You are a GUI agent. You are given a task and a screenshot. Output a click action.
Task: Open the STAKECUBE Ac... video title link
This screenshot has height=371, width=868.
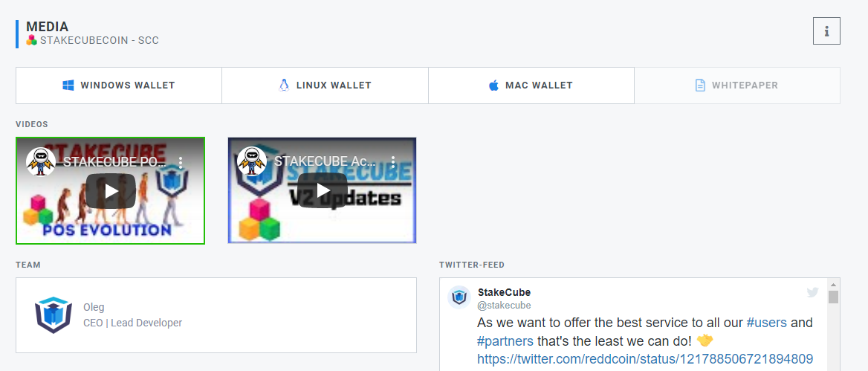(325, 162)
